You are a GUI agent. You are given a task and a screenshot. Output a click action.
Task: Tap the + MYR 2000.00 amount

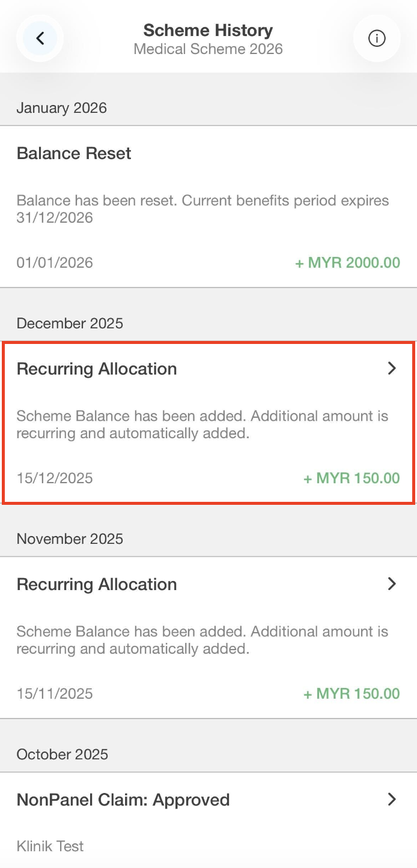coord(347,263)
